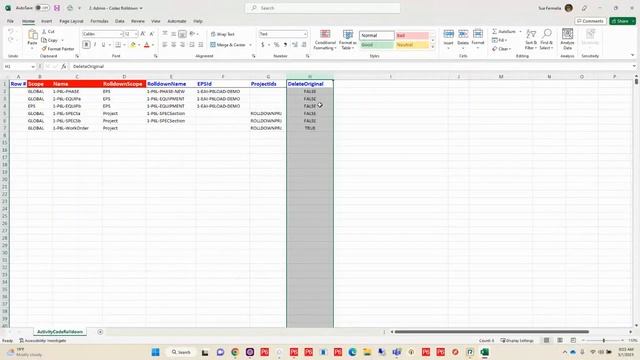This screenshot has width=640, height=360.
Task: Toggle Middle Align
Action: pyautogui.click(x=173, y=34)
